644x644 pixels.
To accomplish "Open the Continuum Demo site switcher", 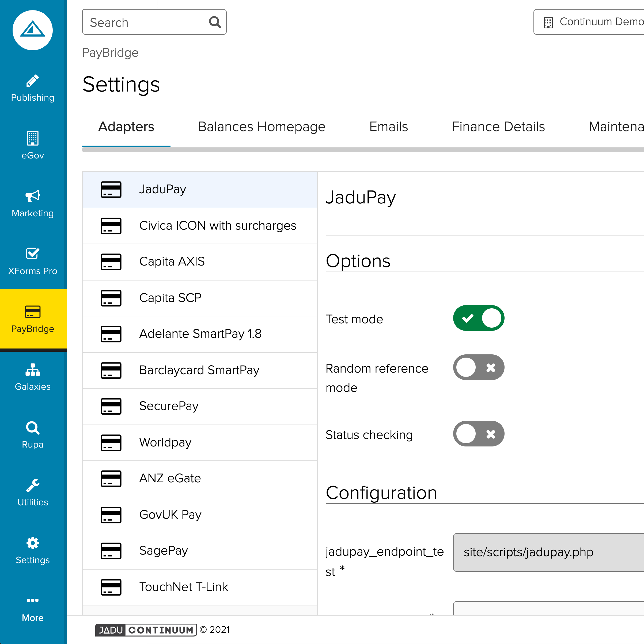I will coord(589,22).
